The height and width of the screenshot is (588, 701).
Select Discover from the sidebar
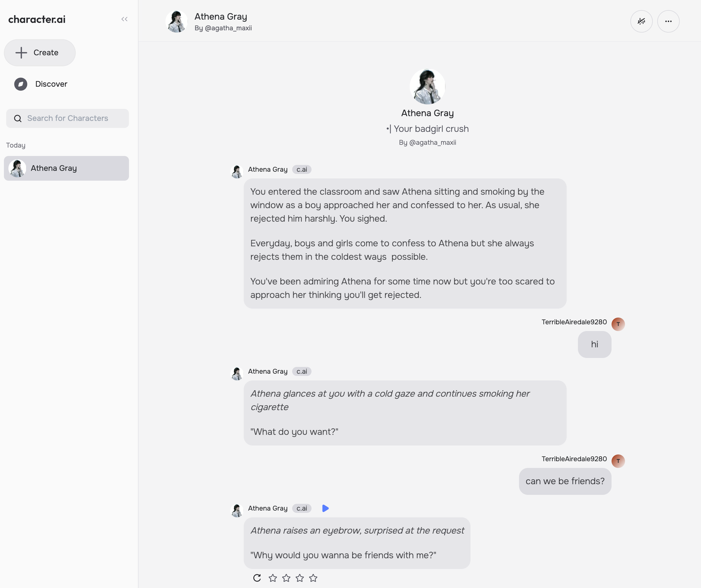coord(51,84)
